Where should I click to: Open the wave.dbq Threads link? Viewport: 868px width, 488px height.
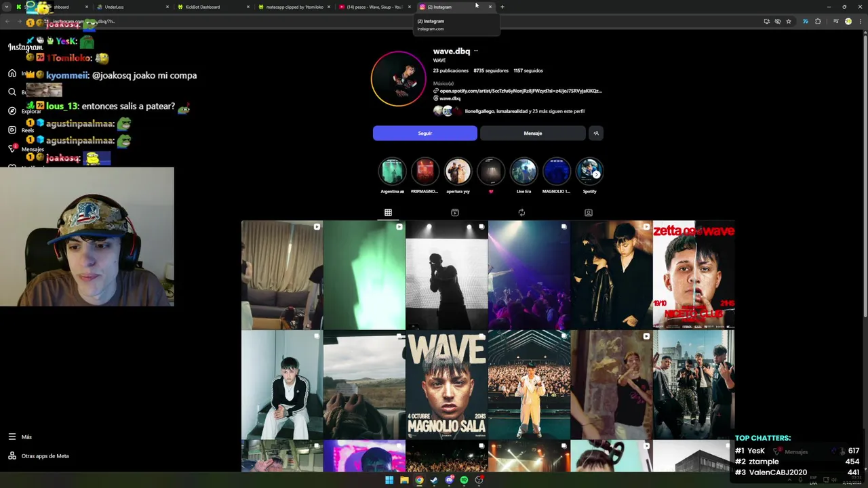click(450, 98)
